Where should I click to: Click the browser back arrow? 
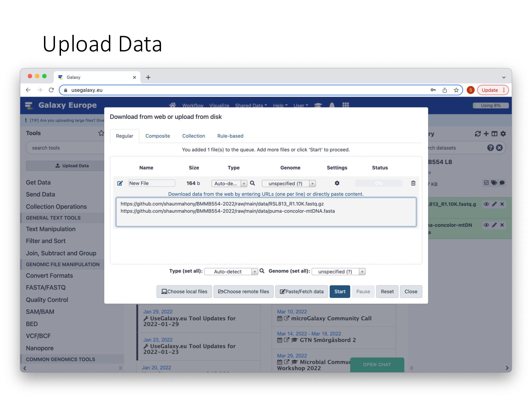[x=28, y=90]
